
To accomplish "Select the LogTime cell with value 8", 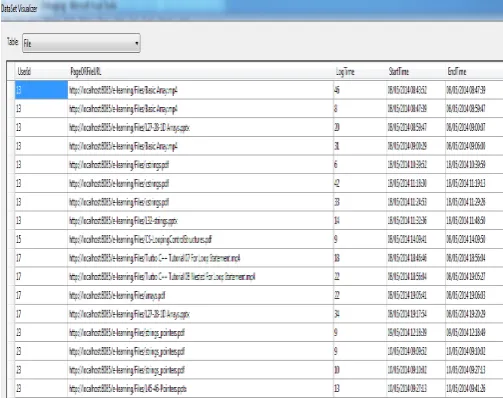I will pyautogui.click(x=359, y=109).
